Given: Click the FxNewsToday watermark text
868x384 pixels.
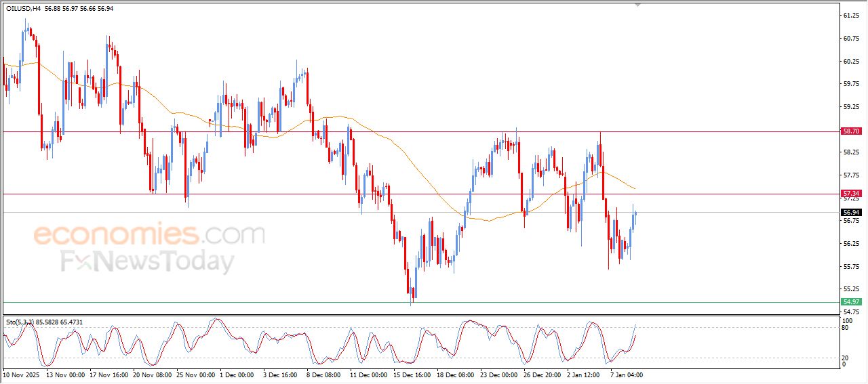Looking at the screenshot, I should (x=147, y=261).
